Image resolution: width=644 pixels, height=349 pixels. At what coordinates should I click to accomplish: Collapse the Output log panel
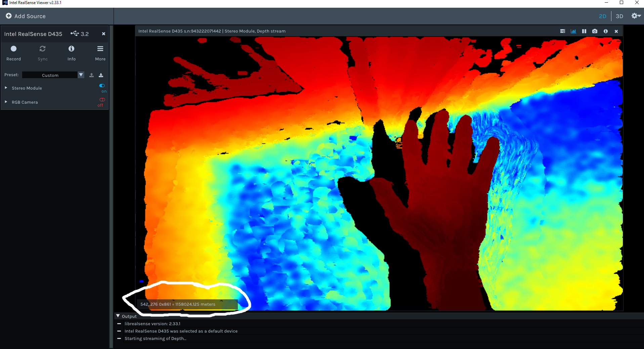[118, 316]
